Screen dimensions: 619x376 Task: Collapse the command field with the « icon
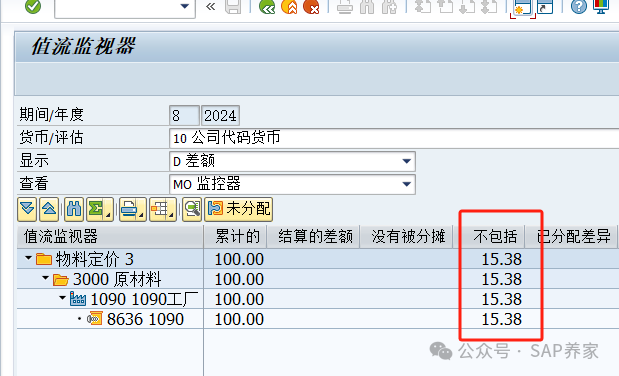(210, 6)
